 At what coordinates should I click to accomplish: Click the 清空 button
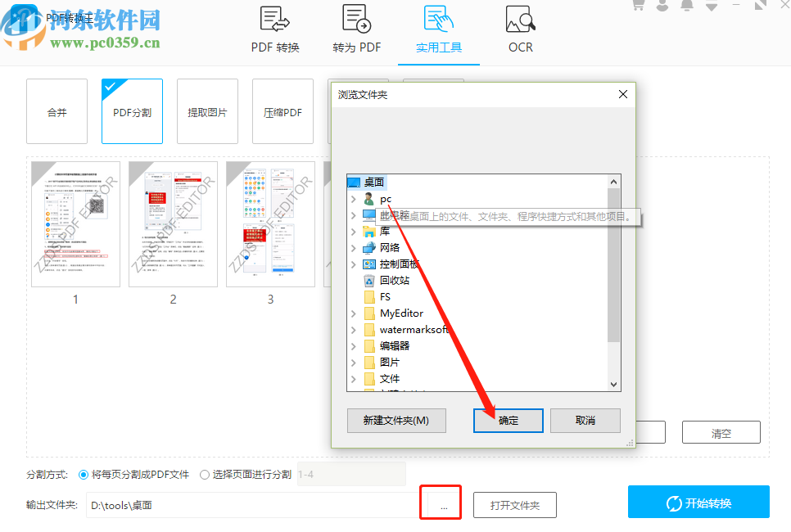pyautogui.click(x=721, y=433)
